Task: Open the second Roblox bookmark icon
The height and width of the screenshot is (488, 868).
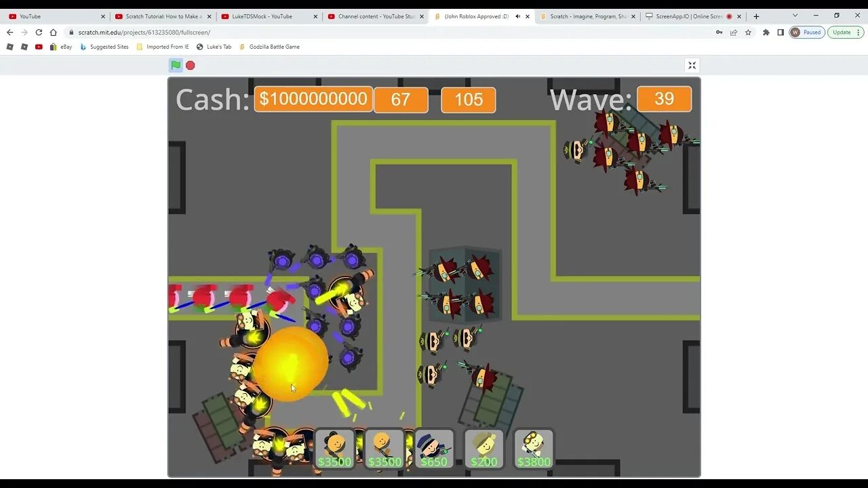Action: (x=24, y=47)
